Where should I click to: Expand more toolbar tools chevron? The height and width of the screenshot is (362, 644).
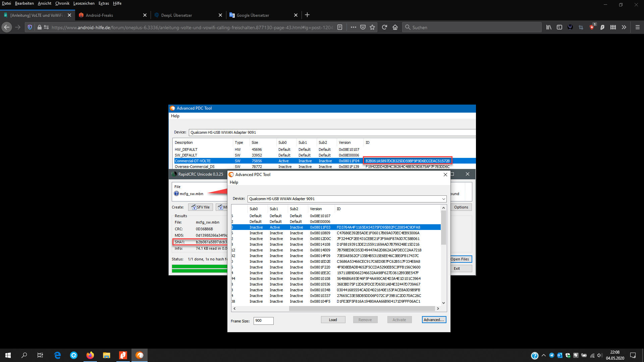[x=624, y=27]
